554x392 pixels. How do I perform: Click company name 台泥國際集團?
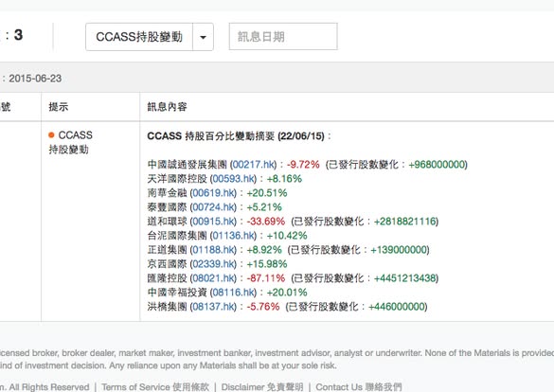click(177, 236)
